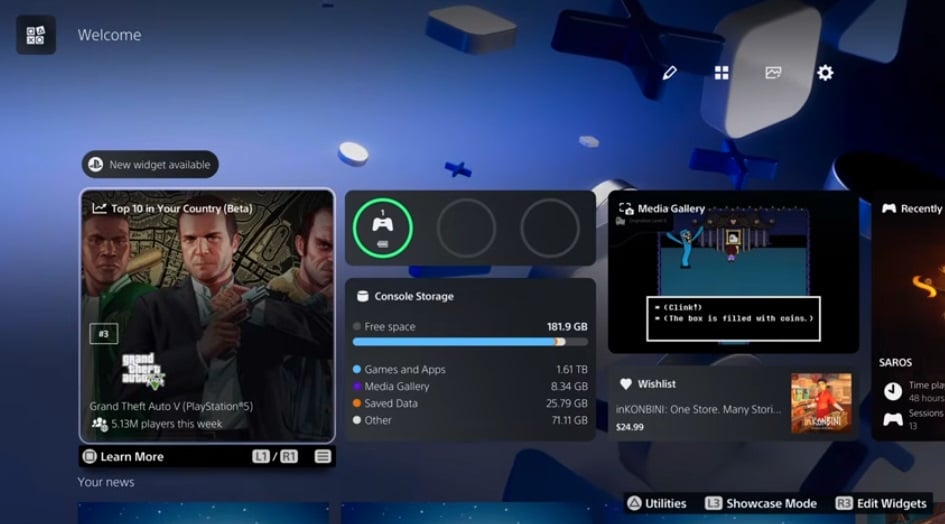Click the 181.9 GB free space value

tap(567, 327)
